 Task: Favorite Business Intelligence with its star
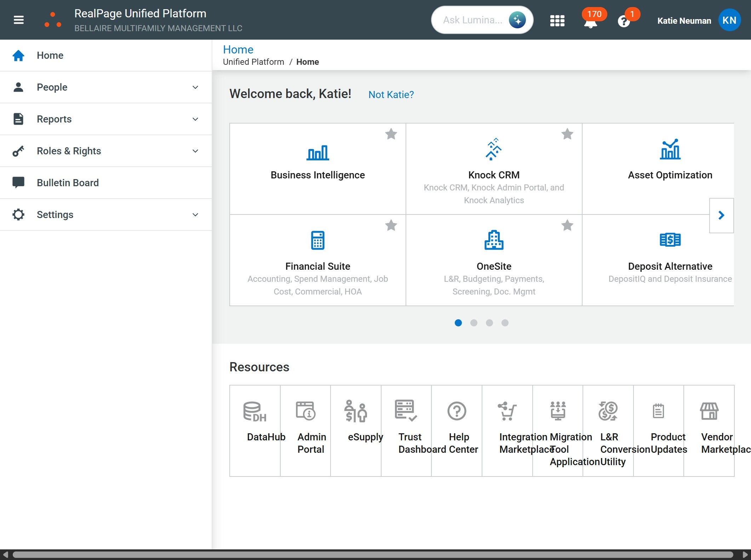click(391, 134)
